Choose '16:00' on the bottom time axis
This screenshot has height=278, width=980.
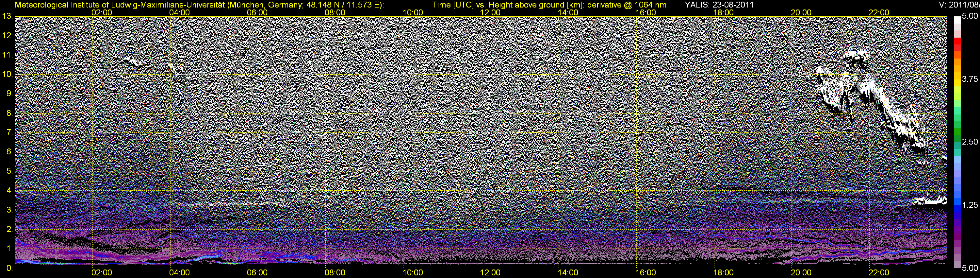click(x=645, y=273)
